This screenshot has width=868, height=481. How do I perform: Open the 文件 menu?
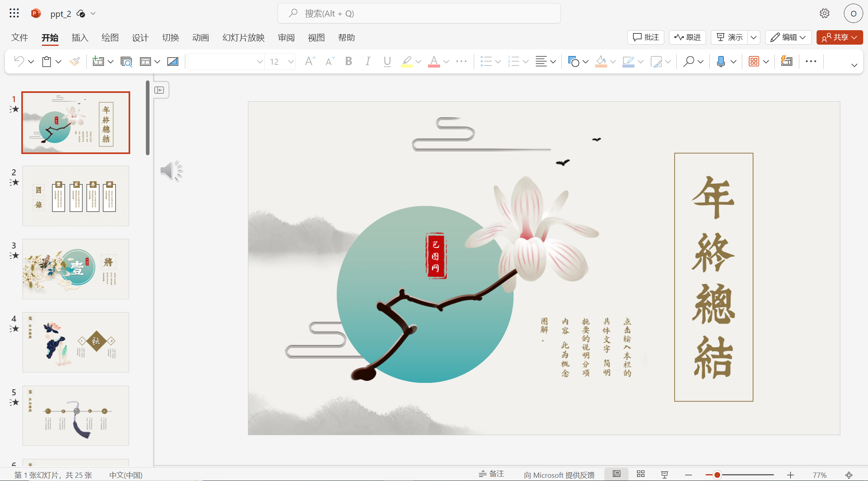(19, 38)
